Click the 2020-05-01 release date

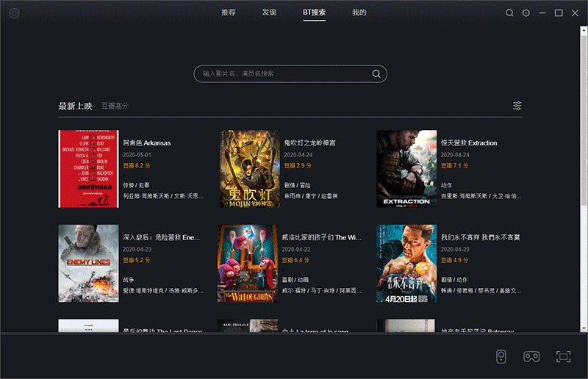tap(137, 155)
